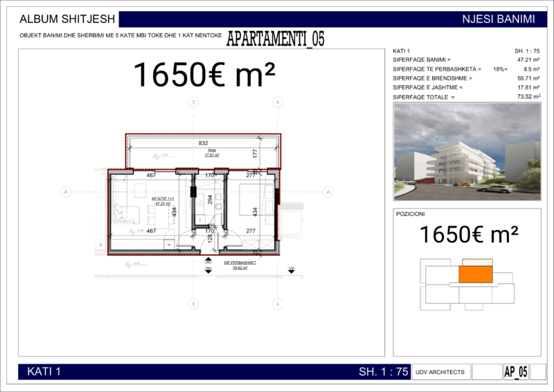Screen dimensions: 554x392
Task: Click the level marker in the common corridor
Action: pyautogui.click(x=128, y=264)
